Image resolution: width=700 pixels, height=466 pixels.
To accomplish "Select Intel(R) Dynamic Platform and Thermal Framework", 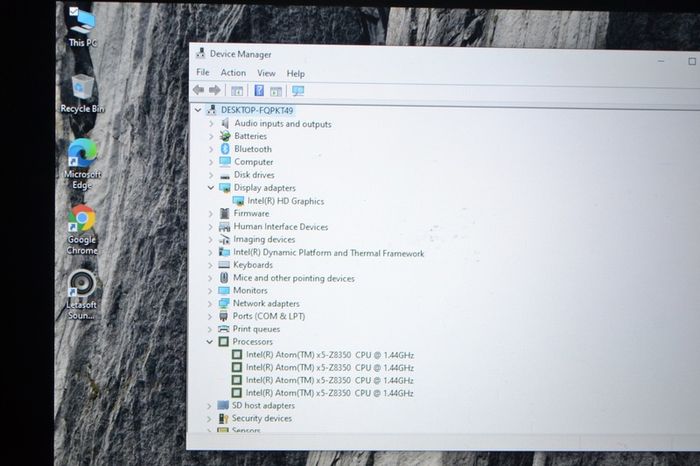I will [329, 253].
